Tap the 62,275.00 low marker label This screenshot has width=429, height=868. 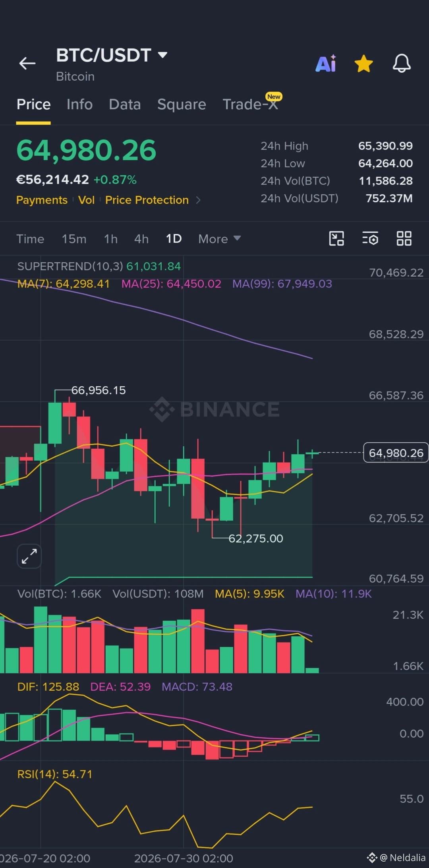[256, 539]
